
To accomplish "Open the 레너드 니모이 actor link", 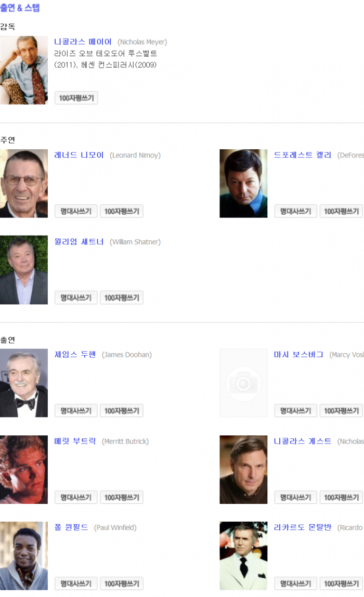I will [x=79, y=155].
